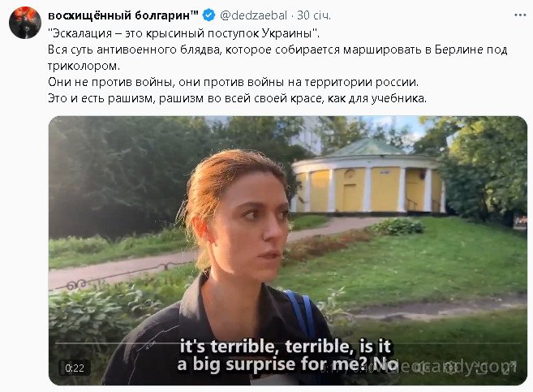Open the author's profile avatar
This screenshot has width=533, height=392.
click(25, 23)
